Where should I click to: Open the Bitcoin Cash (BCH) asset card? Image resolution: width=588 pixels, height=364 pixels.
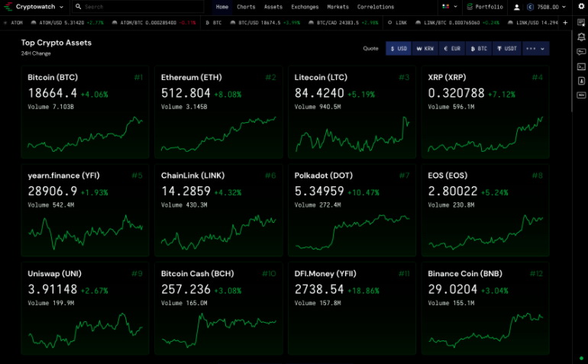click(218, 308)
